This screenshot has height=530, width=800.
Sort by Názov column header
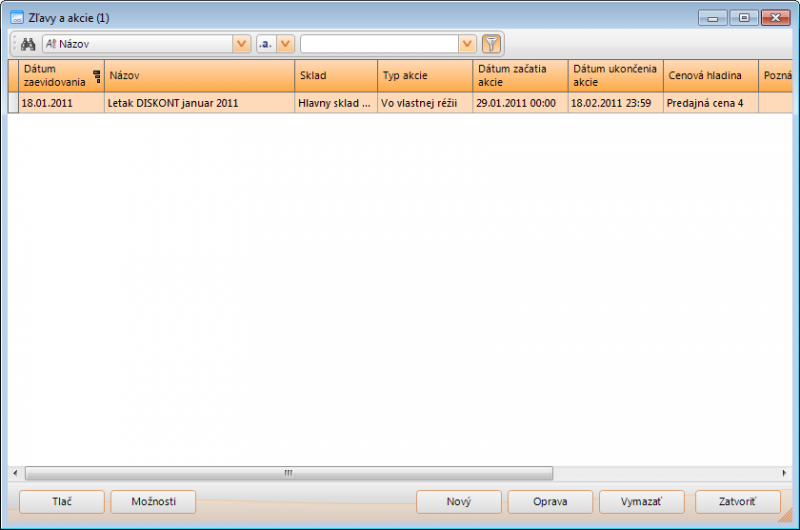(x=199, y=76)
